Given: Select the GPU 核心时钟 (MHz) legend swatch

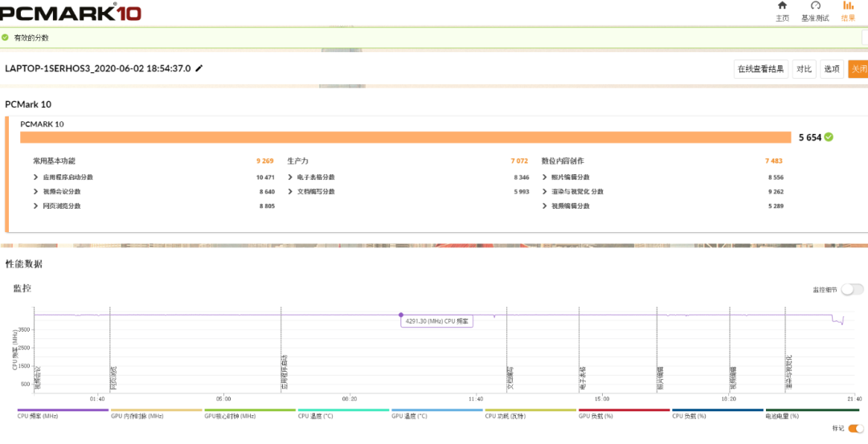Looking at the screenshot, I should (250, 410).
